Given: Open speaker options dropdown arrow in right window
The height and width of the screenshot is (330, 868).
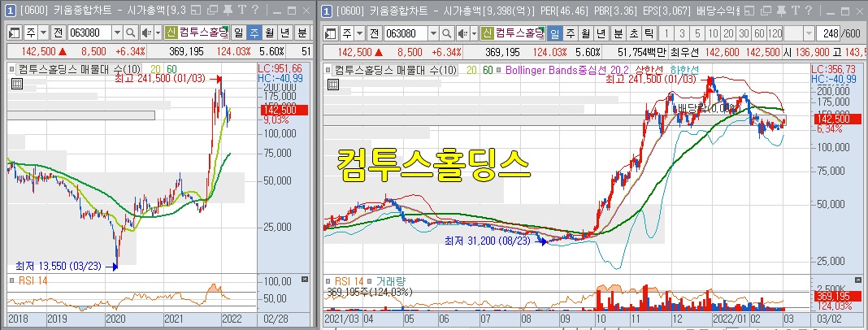Looking at the screenshot, I should 473,33.
